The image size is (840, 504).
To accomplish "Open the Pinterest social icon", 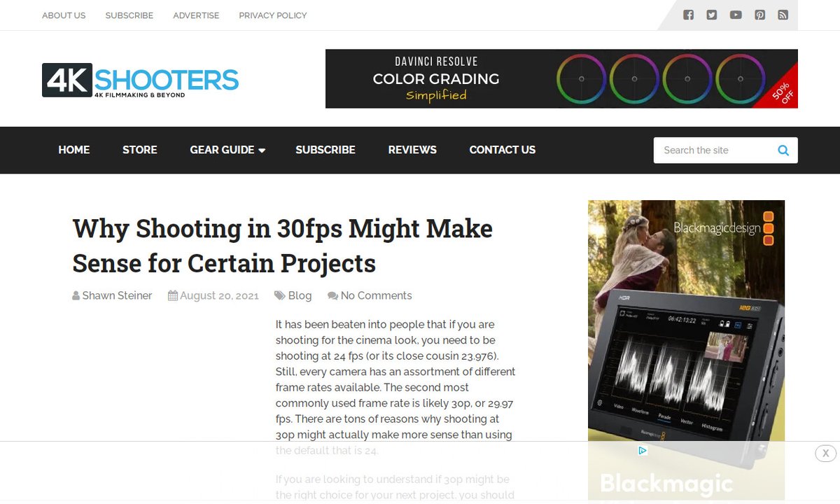I will pos(759,15).
